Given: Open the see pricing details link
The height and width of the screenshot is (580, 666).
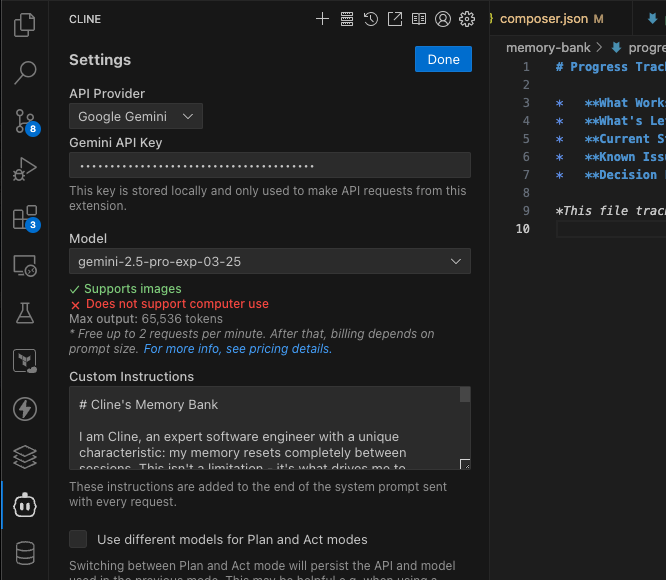Looking at the screenshot, I should 237,349.
